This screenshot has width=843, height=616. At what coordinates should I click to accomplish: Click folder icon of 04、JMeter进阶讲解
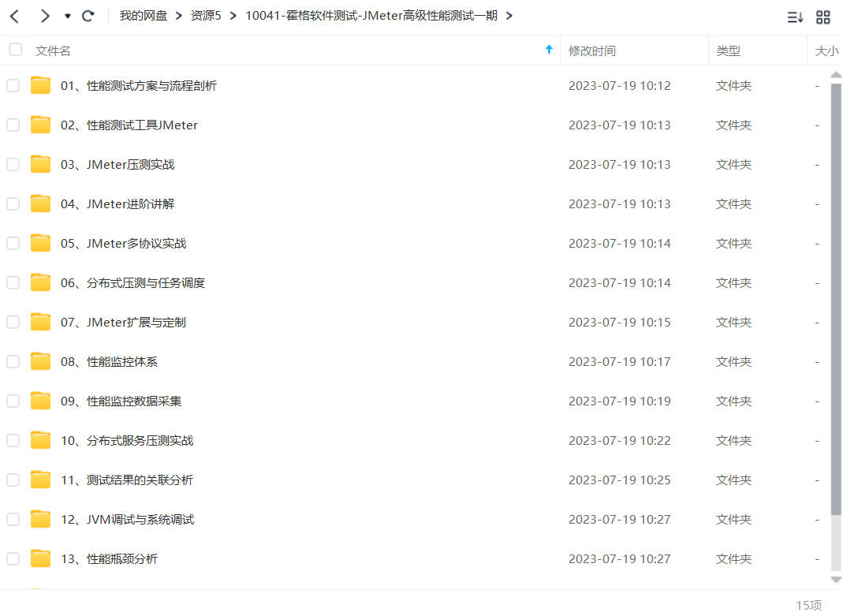click(x=40, y=203)
